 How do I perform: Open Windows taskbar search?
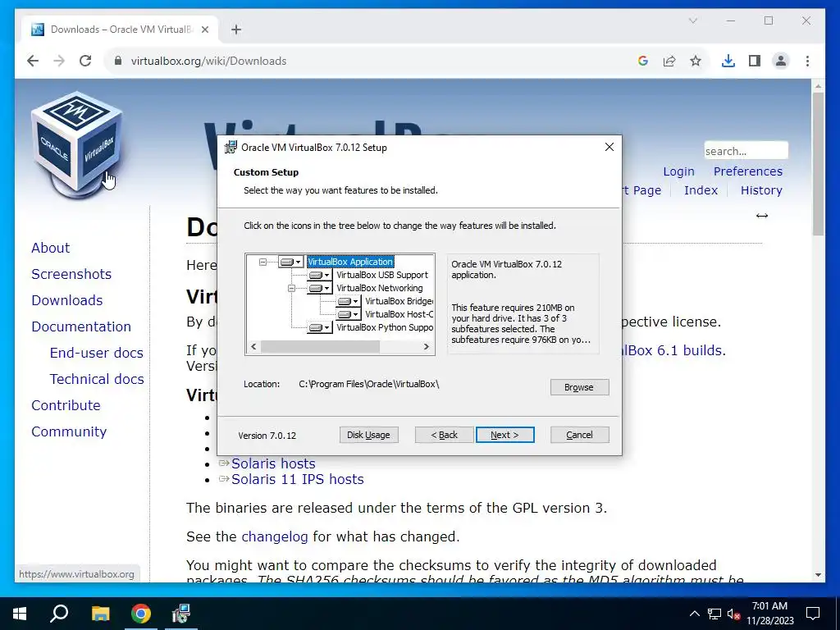59,614
